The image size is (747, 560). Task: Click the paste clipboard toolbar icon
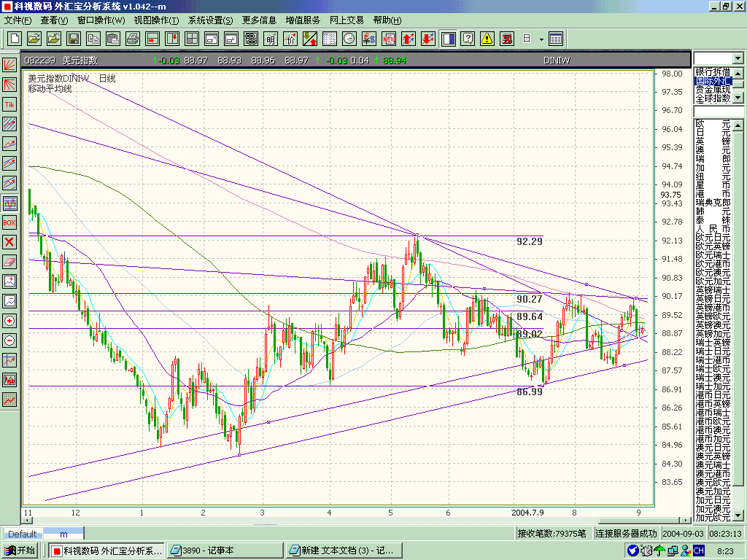[113, 39]
